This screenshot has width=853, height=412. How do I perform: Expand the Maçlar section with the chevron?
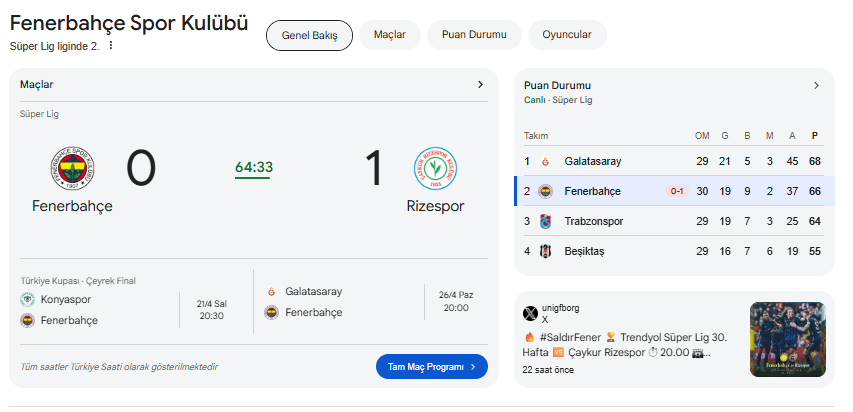(480, 84)
